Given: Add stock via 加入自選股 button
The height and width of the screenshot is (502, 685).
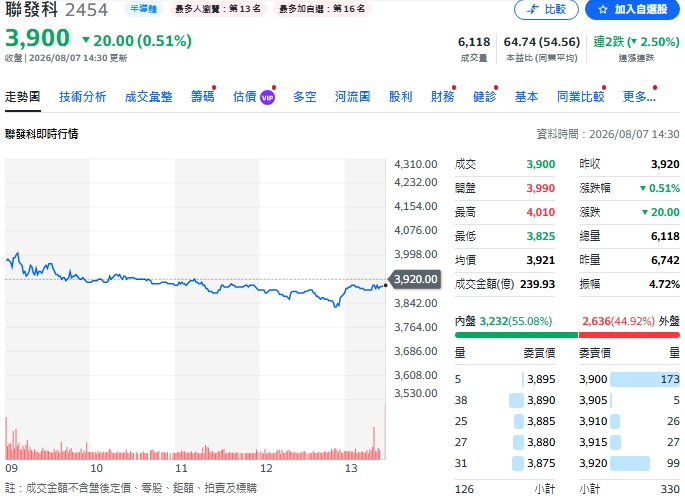Looking at the screenshot, I should point(633,9).
